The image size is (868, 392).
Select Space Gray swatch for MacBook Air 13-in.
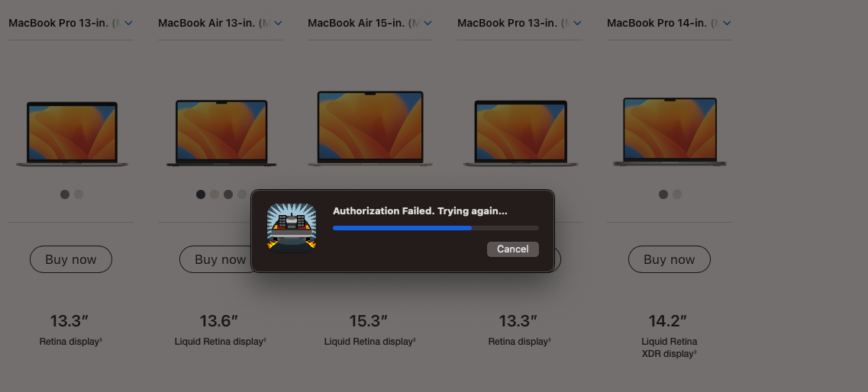[228, 194]
